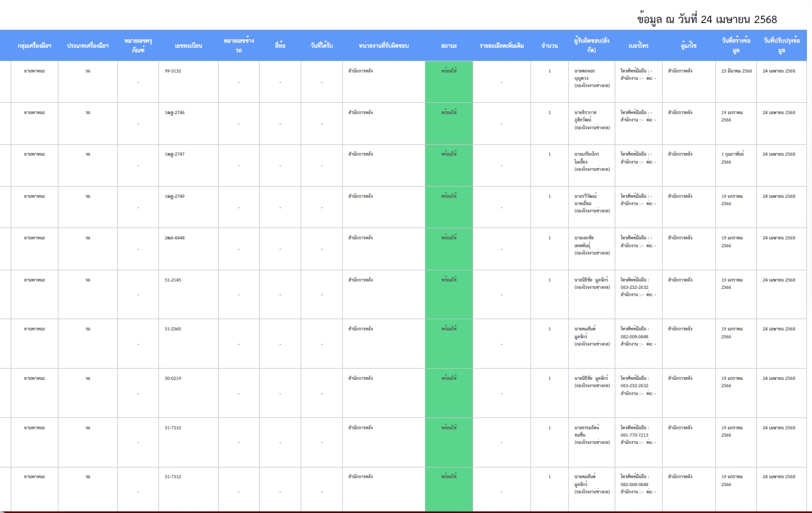The width and height of the screenshot is (812, 513).
Task: Click 'ยานพาหนะ' in row 99-3132
Action: [x=34, y=71]
